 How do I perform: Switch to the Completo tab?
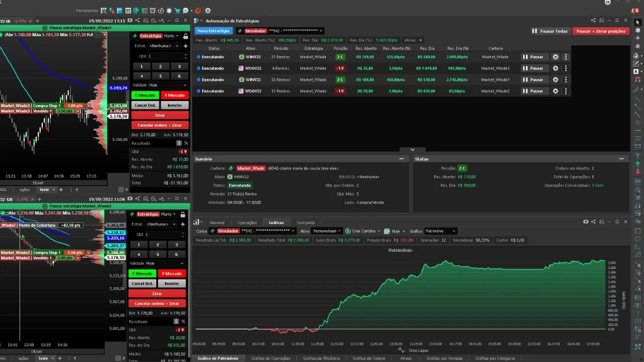click(x=305, y=222)
